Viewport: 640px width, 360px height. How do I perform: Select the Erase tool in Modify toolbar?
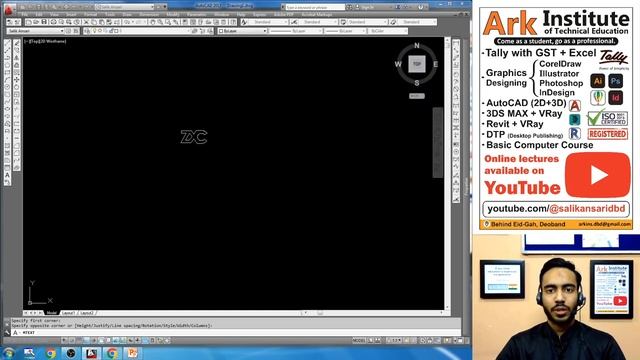17,43
